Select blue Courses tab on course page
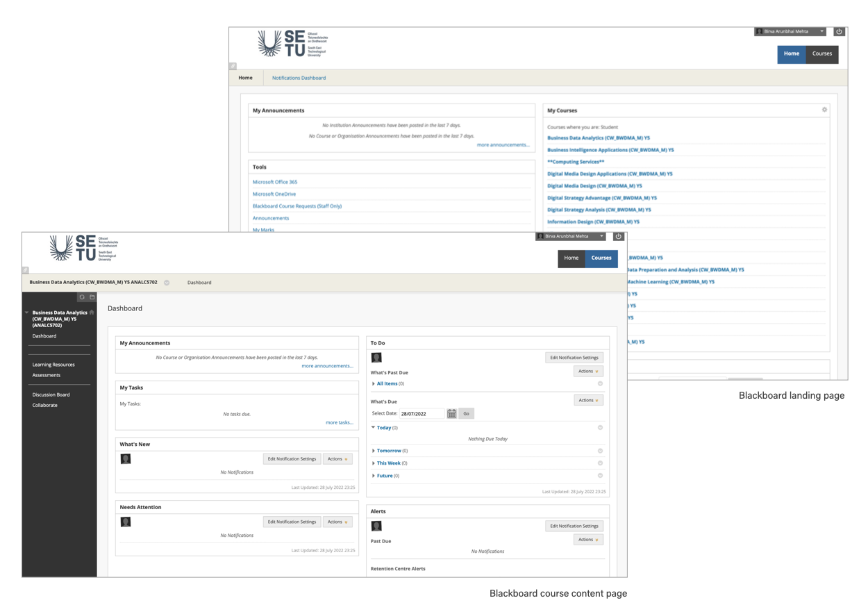This screenshot has height=614, width=868. click(601, 258)
